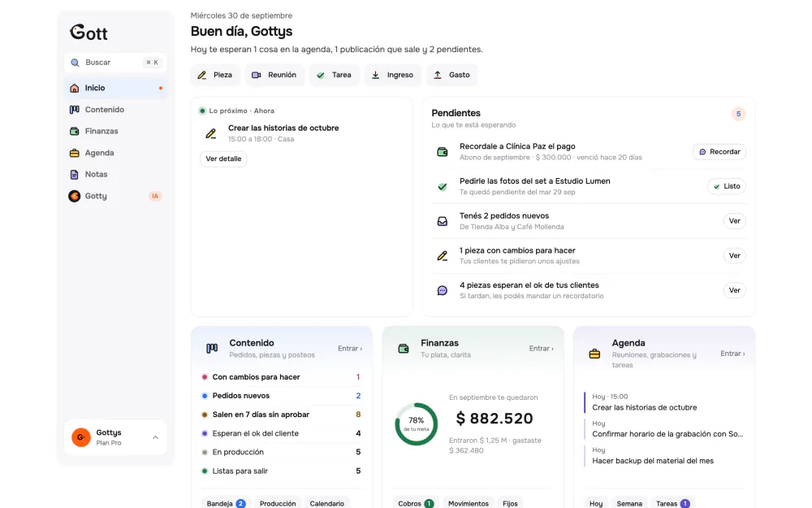
Task: Click Ver for Tenés 2 pedidos nuevos
Action: coord(734,221)
